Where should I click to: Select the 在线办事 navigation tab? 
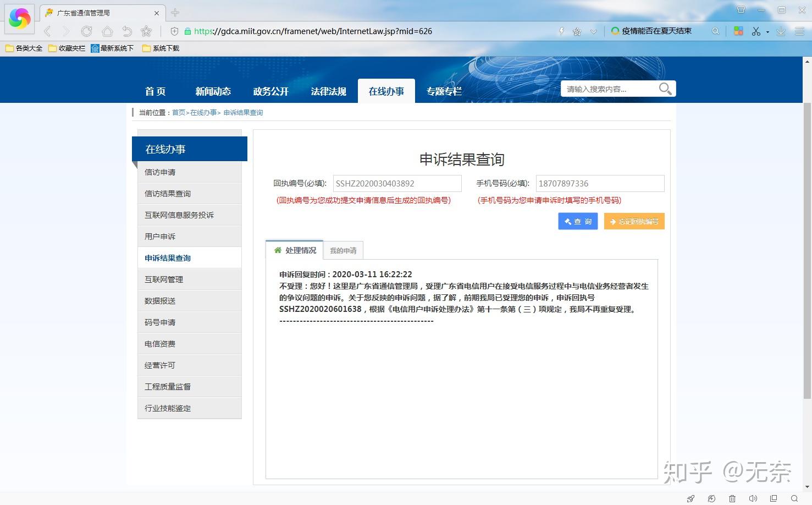coord(386,91)
